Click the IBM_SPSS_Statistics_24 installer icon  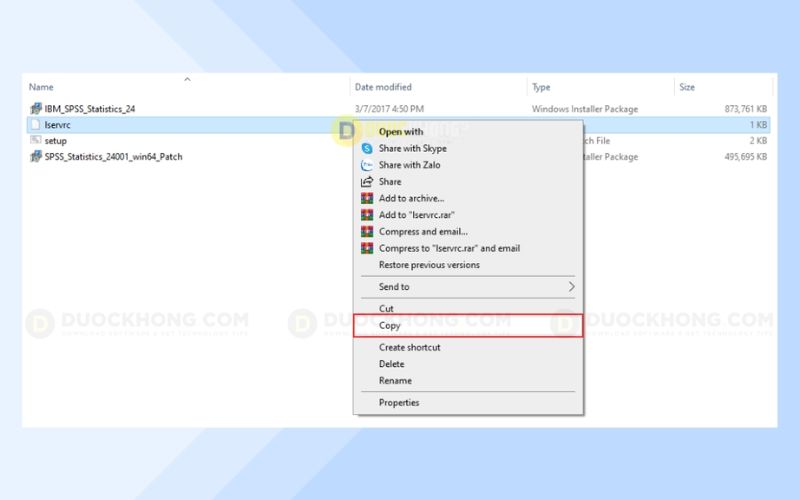pyautogui.click(x=36, y=108)
